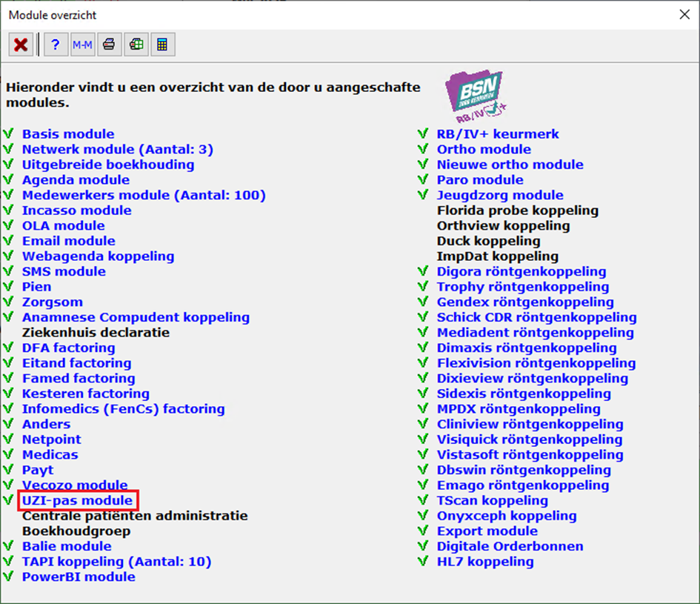Viewport: 700px width, 604px height.
Task: Click Schick CDR röntgenkoppeling link
Action: click(x=536, y=317)
